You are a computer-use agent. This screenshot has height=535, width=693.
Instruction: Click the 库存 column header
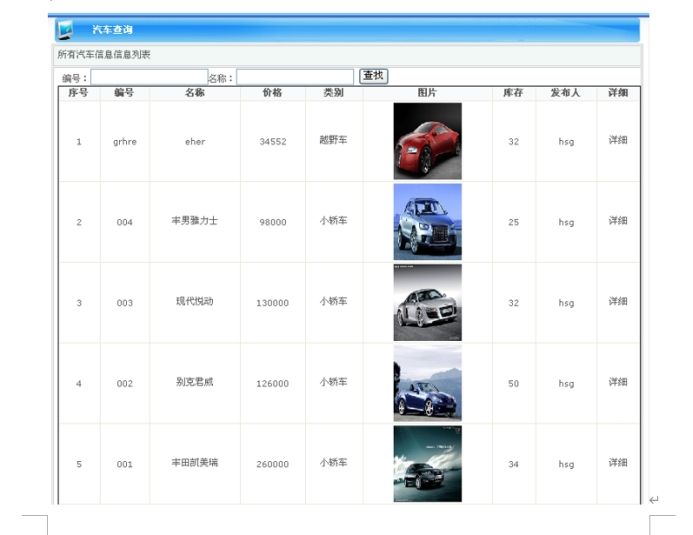tap(513, 93)
